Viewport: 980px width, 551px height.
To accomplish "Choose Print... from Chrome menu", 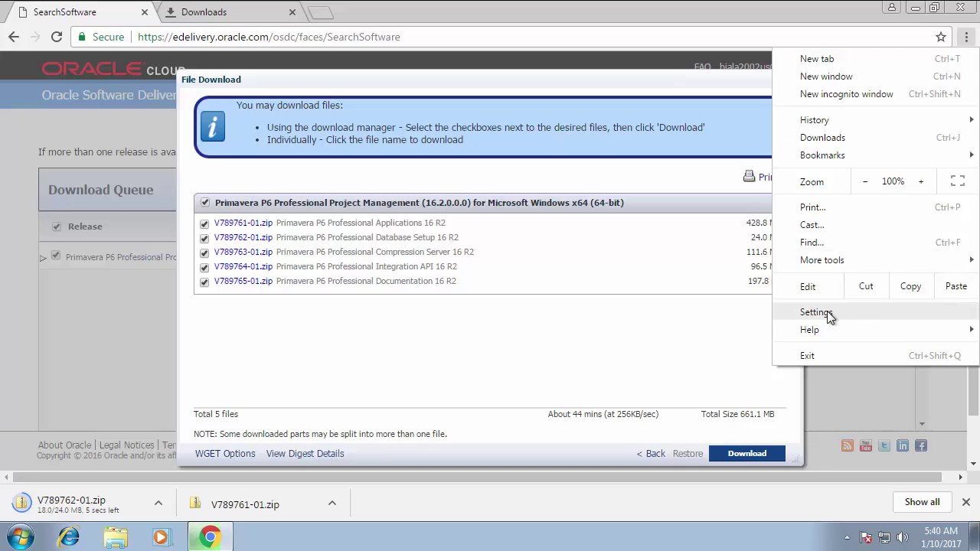I will point(876,207).
